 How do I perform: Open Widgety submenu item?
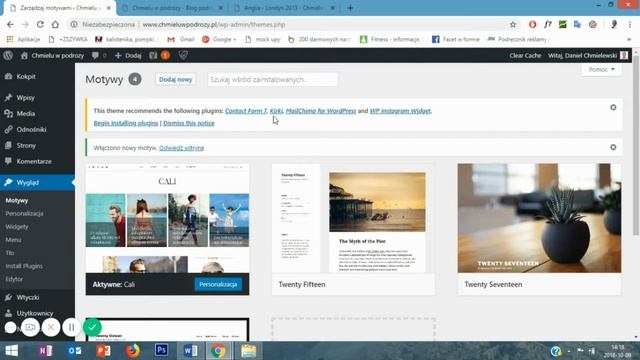[17, 227]
